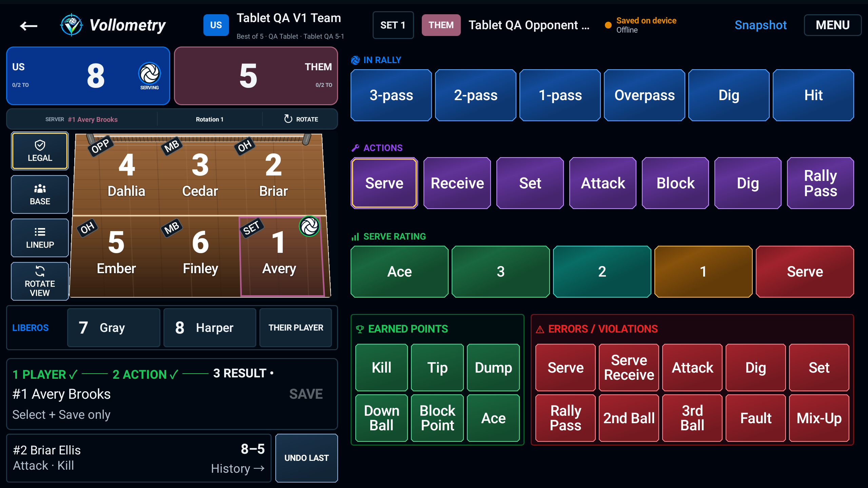Open the MENU

832,25
